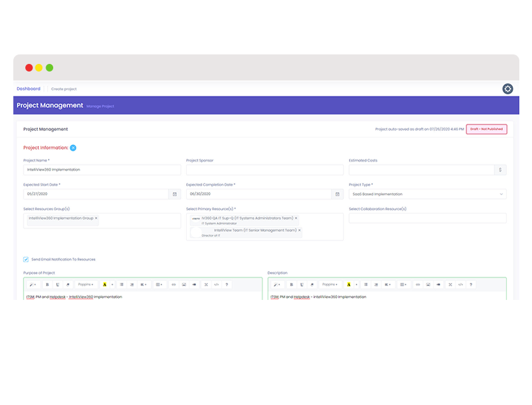Click the Project Sponsor input field

coord(265,170)
